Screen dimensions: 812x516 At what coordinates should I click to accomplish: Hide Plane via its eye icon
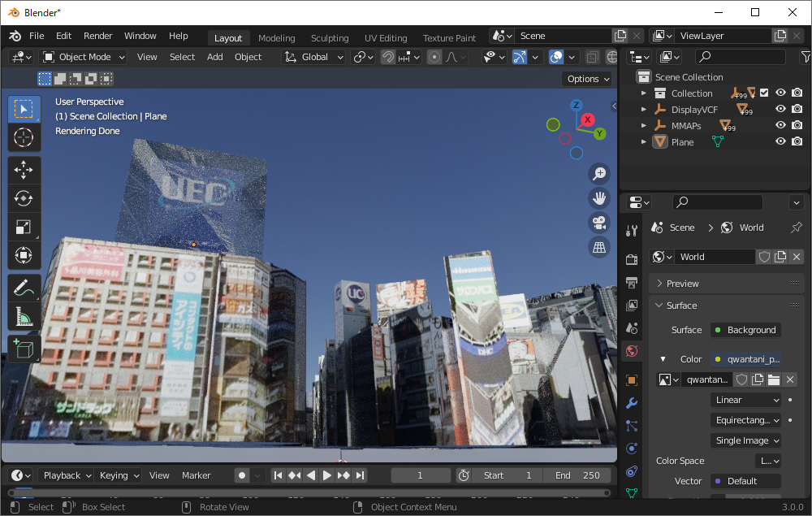tap(780, 141)
